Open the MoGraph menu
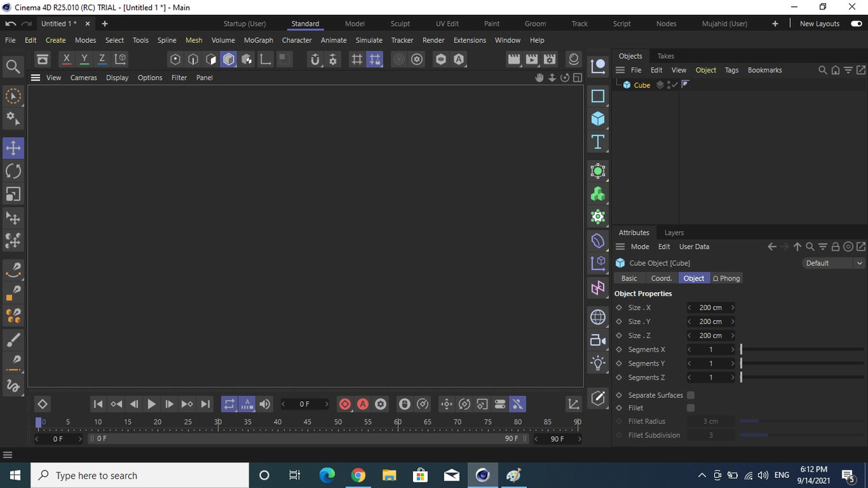 click(258, 40)
